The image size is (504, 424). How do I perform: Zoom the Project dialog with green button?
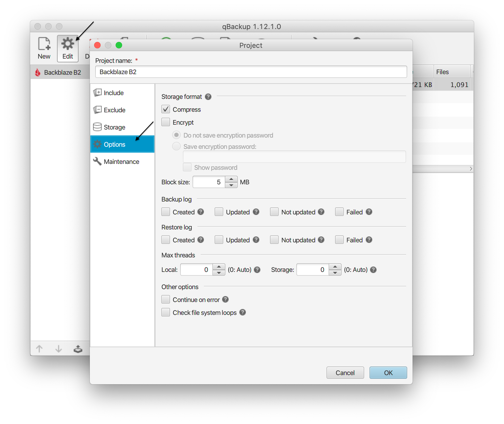[x=119, y=45]
